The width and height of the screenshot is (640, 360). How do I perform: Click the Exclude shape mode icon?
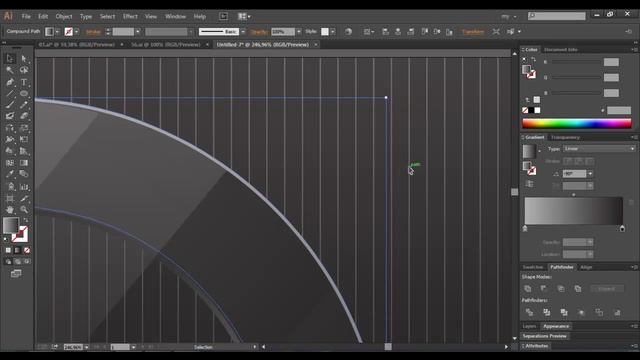click(x=578, y=289)
